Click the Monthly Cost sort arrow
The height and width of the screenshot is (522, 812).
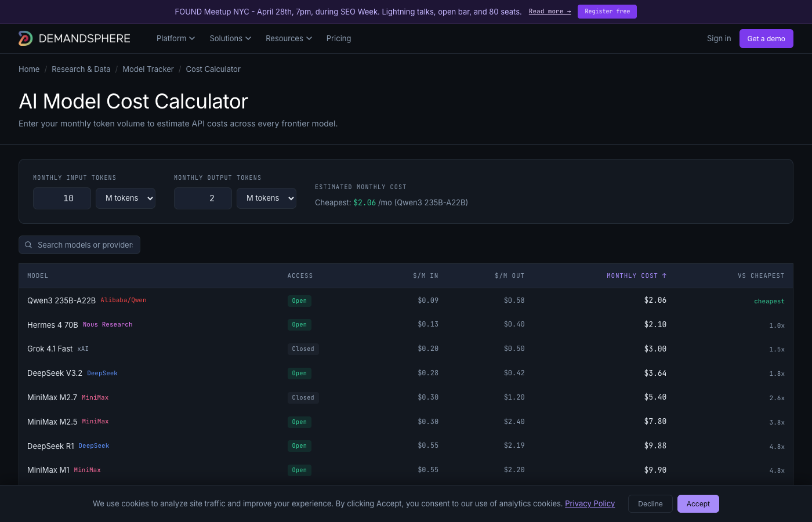tap(664, 275)
